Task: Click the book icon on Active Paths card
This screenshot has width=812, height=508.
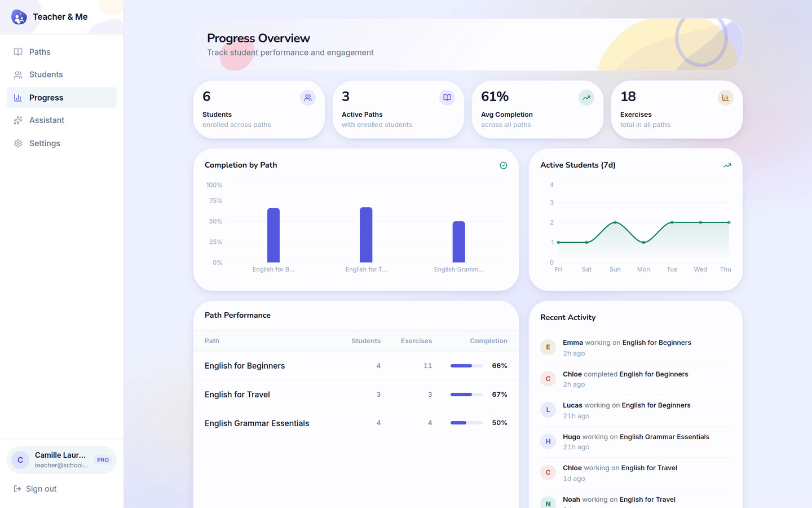Action: (447, 98)
